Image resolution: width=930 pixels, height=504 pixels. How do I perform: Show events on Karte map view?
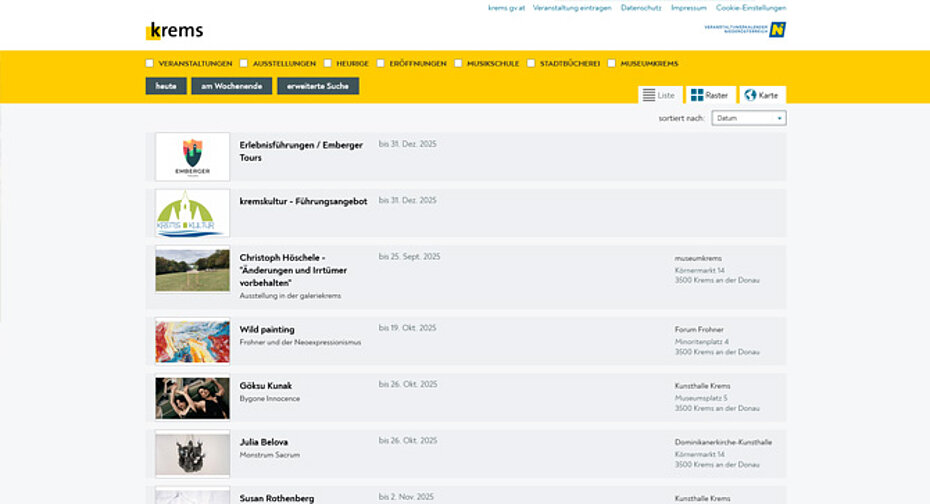click(761, 95)
